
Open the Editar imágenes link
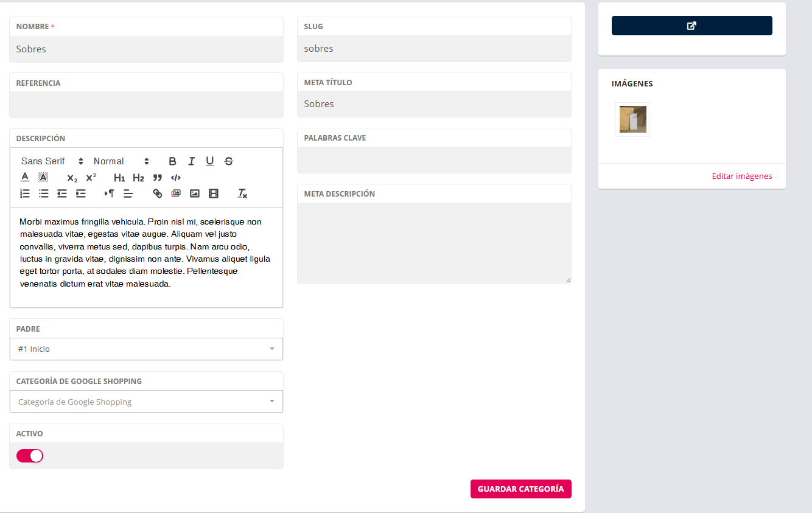pyautogui.click(x=741, y=176)
